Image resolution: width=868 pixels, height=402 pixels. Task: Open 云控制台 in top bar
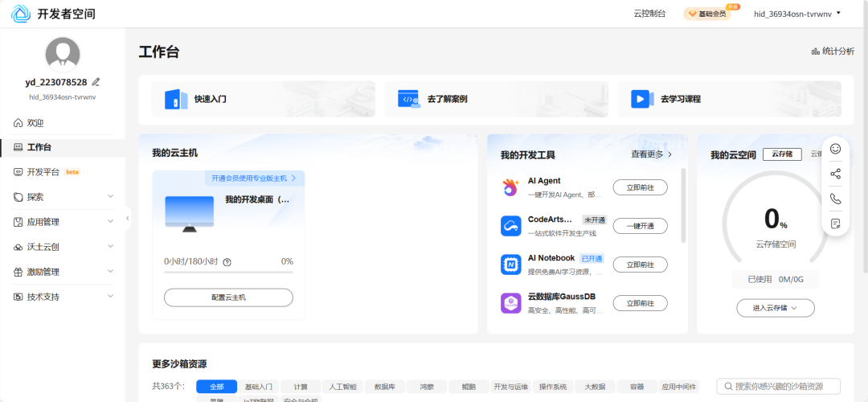pos(649,14)
